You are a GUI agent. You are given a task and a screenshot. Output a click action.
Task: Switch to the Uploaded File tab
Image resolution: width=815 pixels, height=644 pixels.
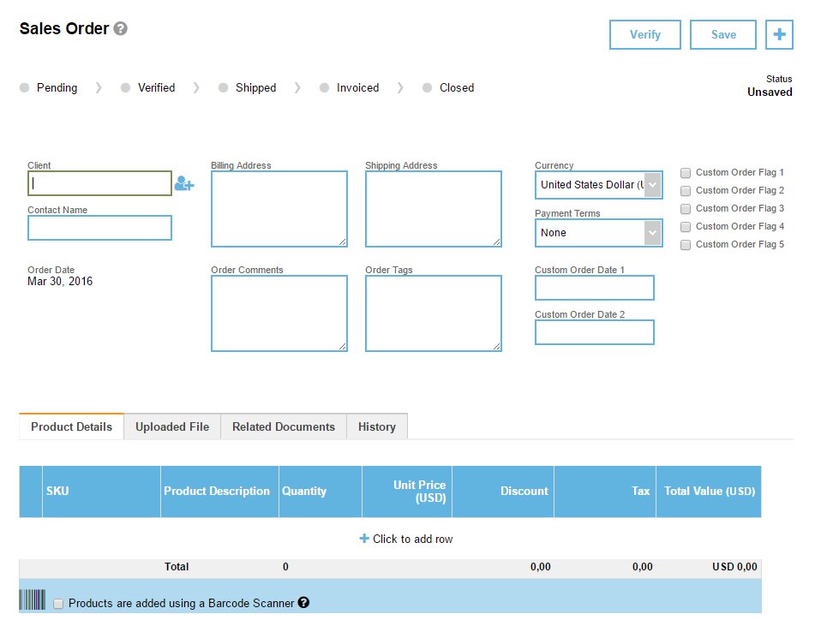172,426
